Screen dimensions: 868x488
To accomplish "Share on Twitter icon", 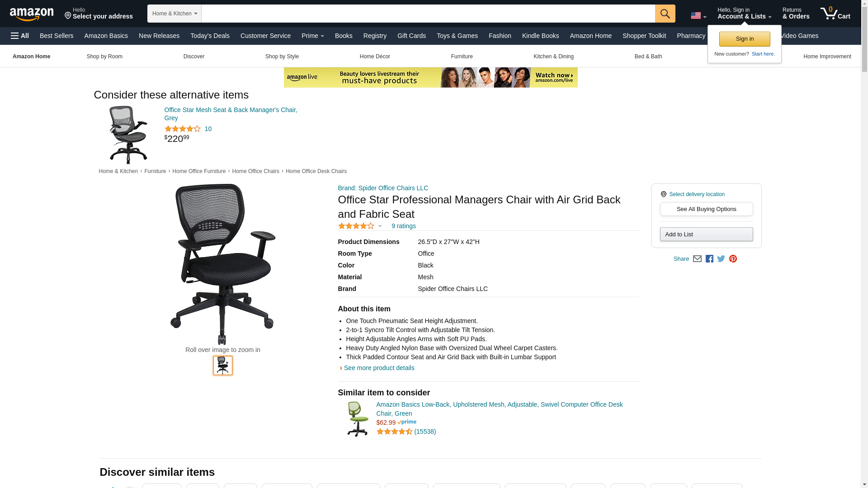I will coord(721,259).
